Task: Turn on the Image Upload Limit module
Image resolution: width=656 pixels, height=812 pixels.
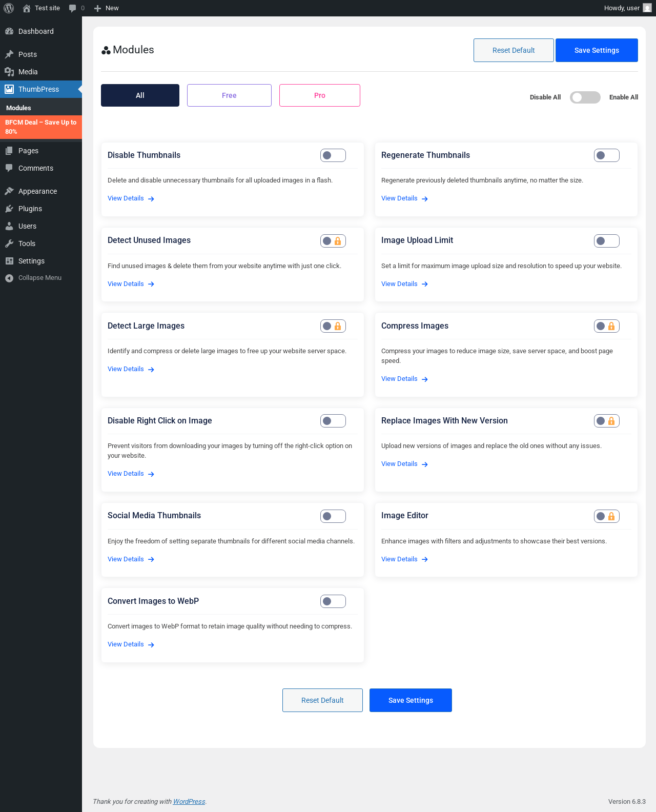Action: [607, 241]
